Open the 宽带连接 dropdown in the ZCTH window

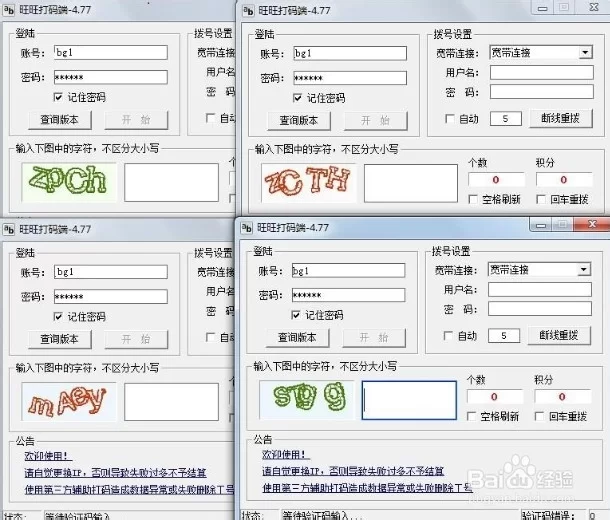584,52
